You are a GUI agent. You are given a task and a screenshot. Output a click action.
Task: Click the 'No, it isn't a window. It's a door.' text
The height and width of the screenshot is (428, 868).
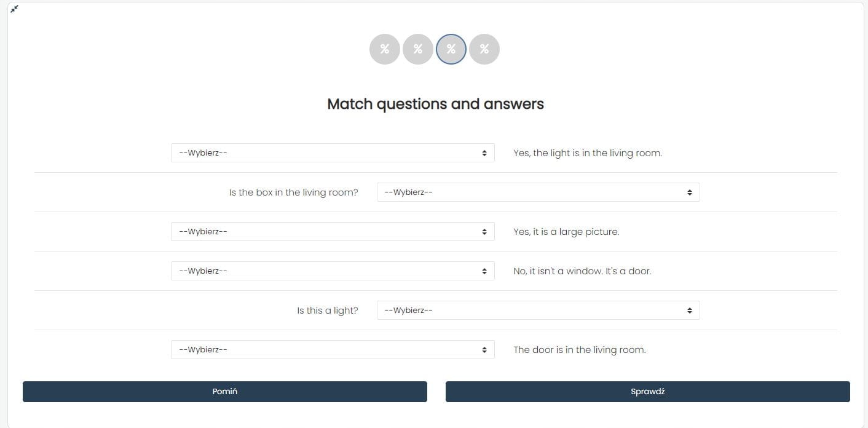[x=582, y=271]
